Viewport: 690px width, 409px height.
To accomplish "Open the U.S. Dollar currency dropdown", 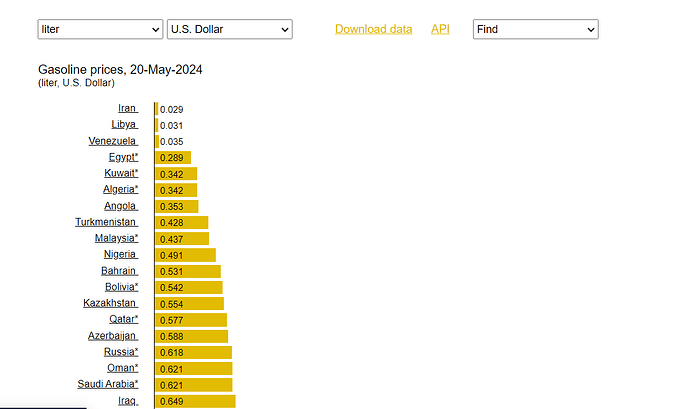I will [230, 30].
